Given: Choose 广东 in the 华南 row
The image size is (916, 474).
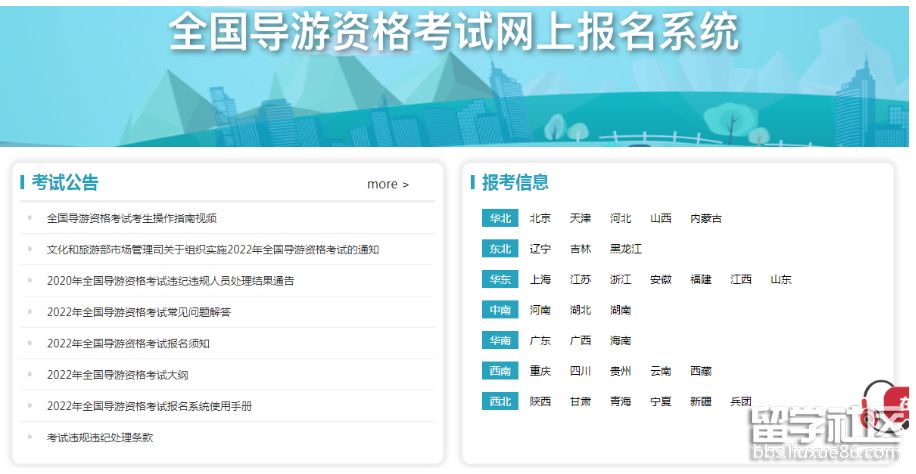Looking at the screenshot, I should click(x=540, y=341).
